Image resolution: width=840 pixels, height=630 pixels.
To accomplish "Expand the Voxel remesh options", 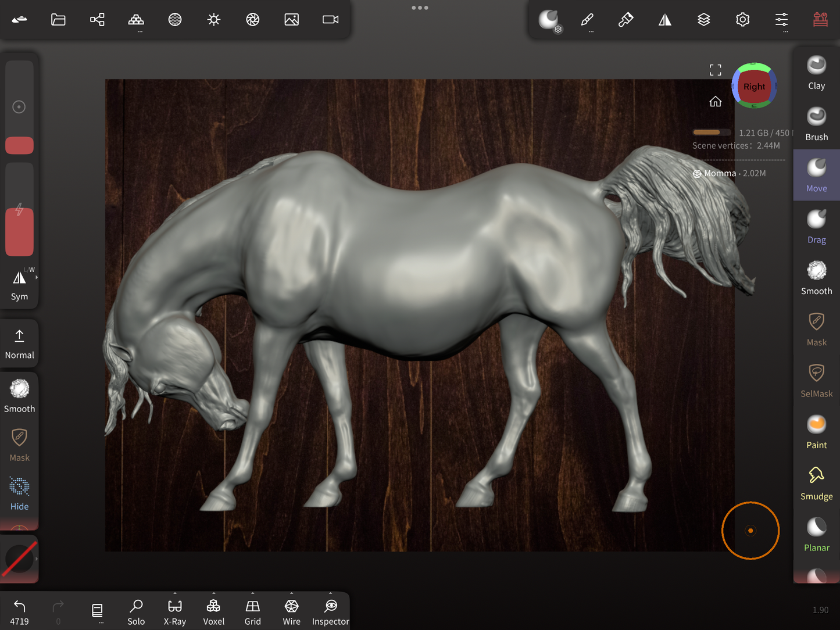I will click(213, 594).
